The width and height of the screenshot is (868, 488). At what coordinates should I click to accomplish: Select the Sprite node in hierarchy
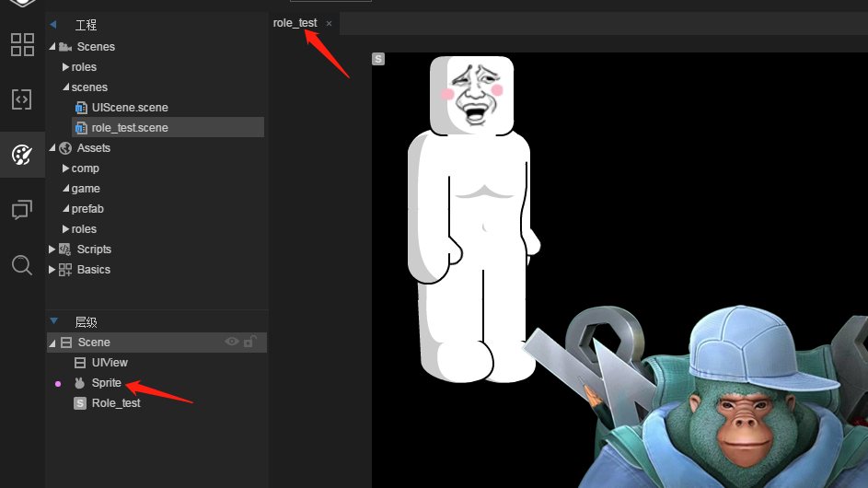106,383
